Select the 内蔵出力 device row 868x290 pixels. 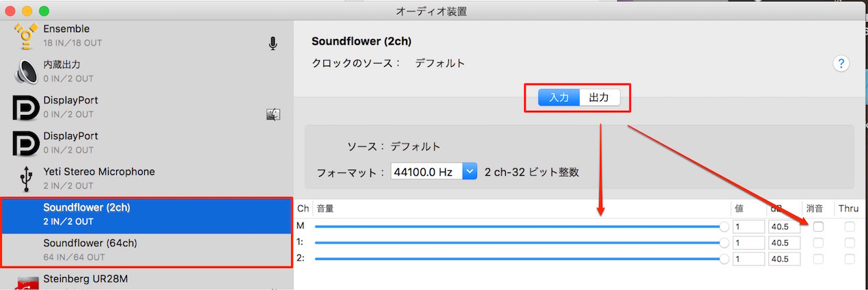(146, 71)
